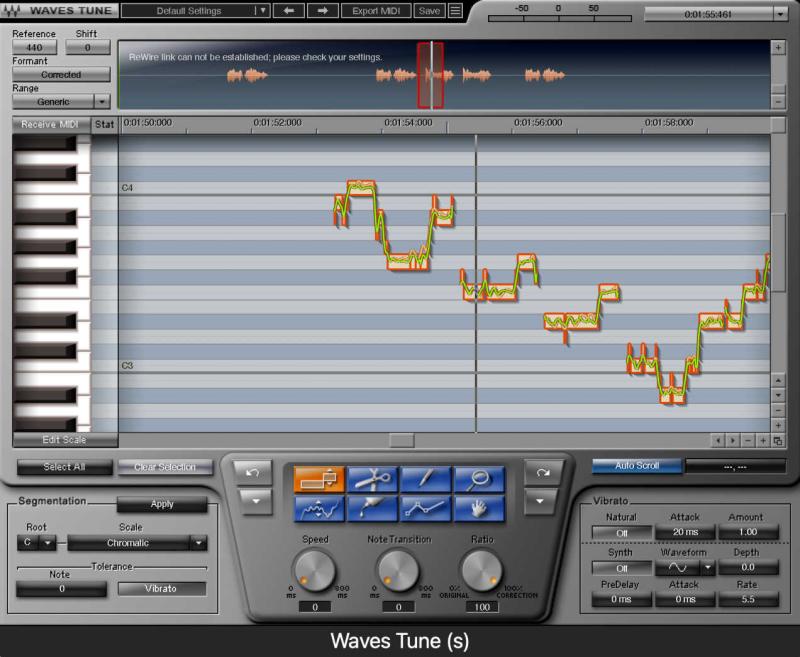
Task: Select the Glue tool
Action: pos(372,509)
